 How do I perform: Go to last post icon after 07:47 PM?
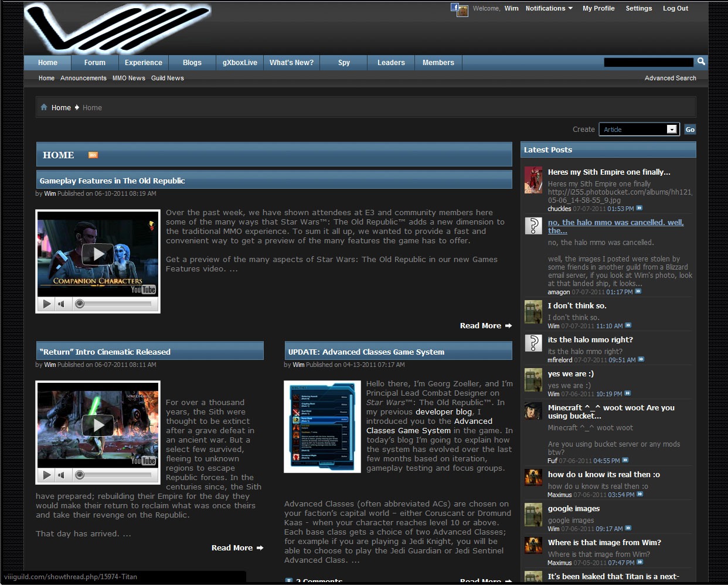pos(640,562)
